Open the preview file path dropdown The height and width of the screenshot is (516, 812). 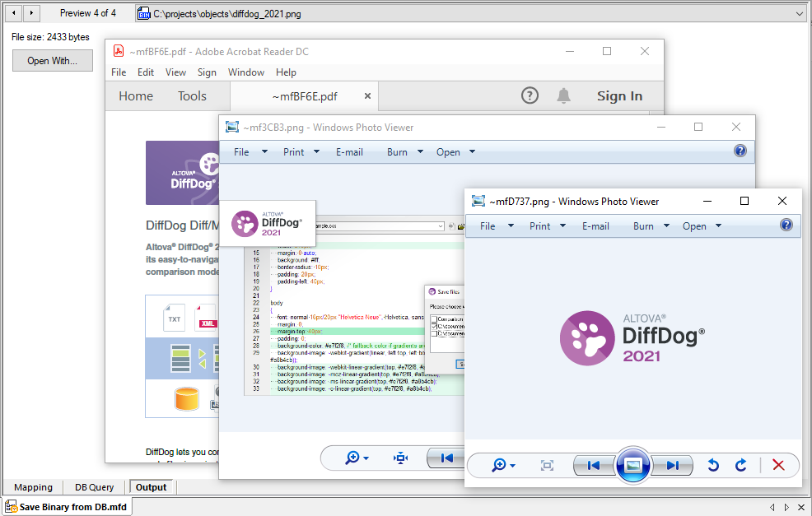[800, 14]
